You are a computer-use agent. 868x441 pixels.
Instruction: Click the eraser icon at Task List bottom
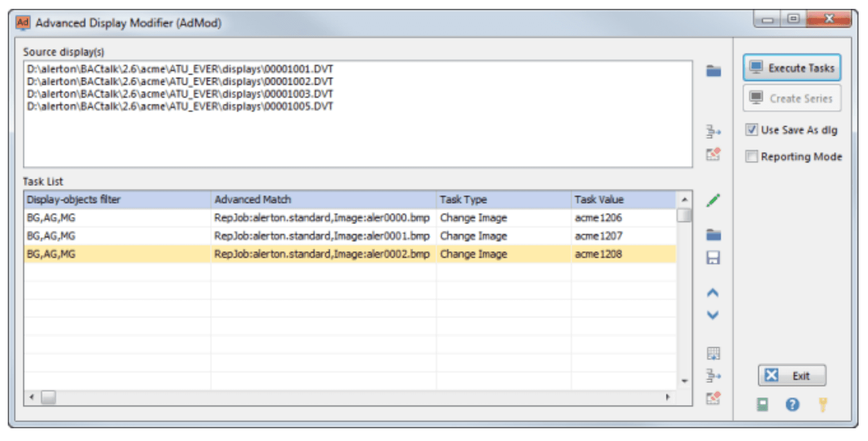pyautogui.click(x=713, y=397)
